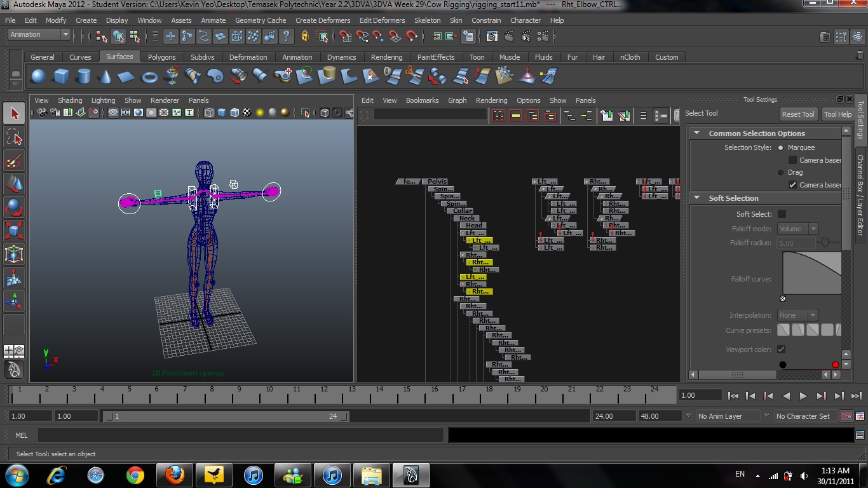Click the play forwards button
This screenshot has width=868, height=488.
point(803,396)
